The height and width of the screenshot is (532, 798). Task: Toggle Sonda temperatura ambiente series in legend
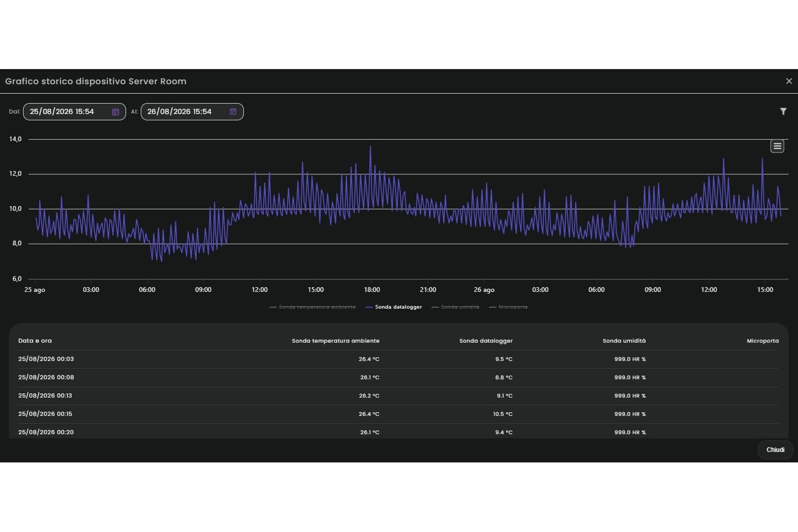(312, 307)
